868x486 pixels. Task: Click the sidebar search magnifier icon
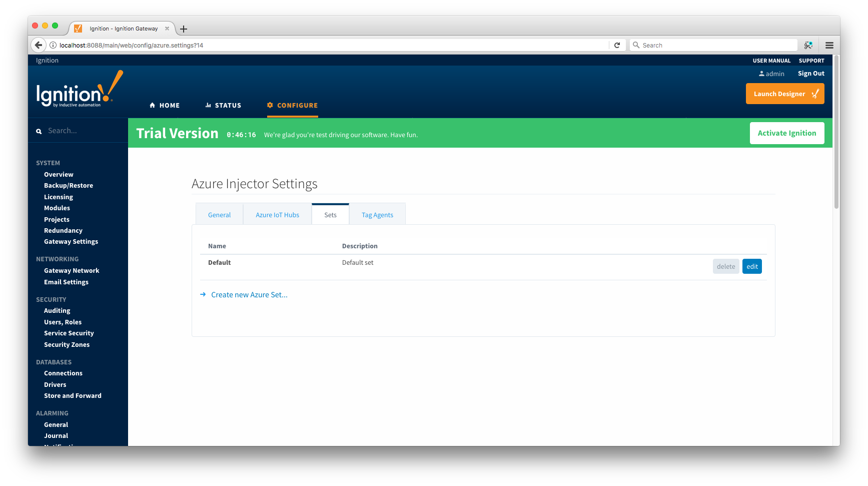tap(39, 131)
